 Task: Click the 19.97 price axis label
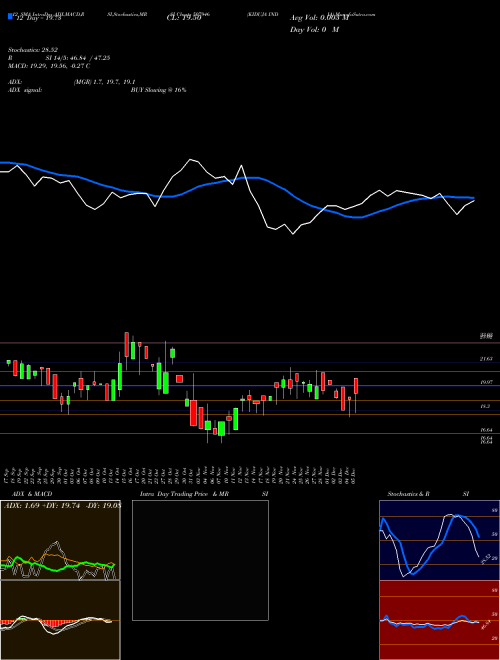tap(486, 382)
